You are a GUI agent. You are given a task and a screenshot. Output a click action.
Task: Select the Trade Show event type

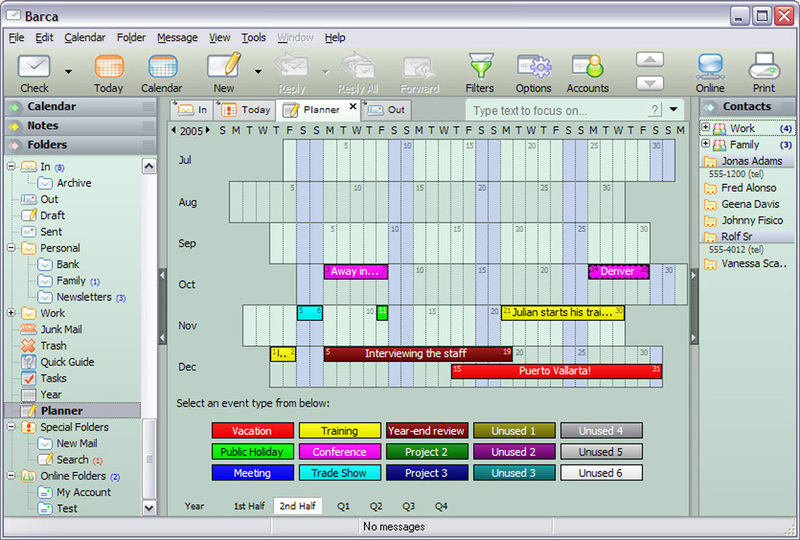[x=340, y=473]
